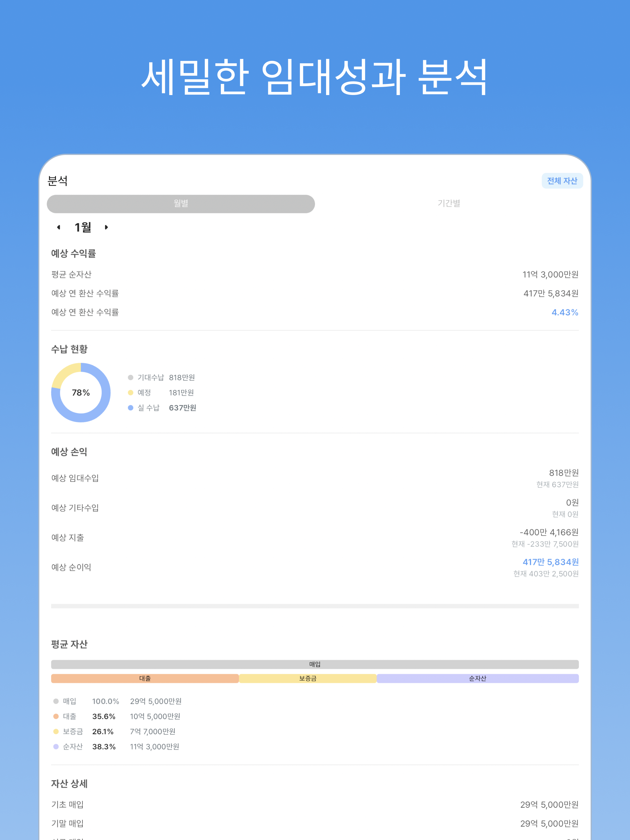Image resolution: width=630 pixels, height=840 pixels.
Task: Click 10억 5,000만원 loan amount
Action: (155, 717)
